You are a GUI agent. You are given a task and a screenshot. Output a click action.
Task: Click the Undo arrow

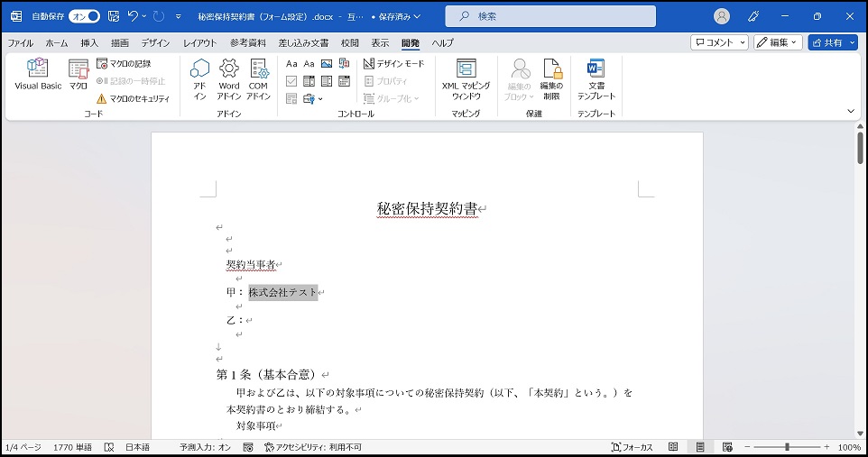[x=133, y=16]
